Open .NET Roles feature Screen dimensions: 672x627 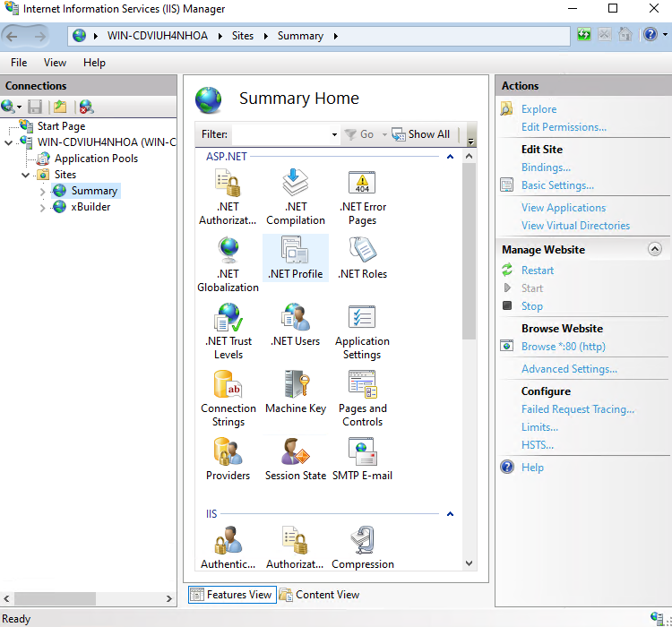click(363, 259)
